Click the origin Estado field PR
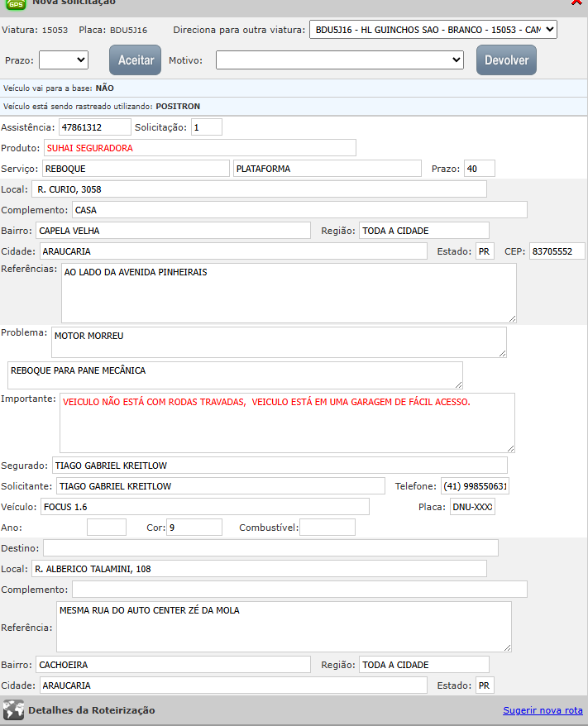This screenshot has width=588, height=726. 485,251
